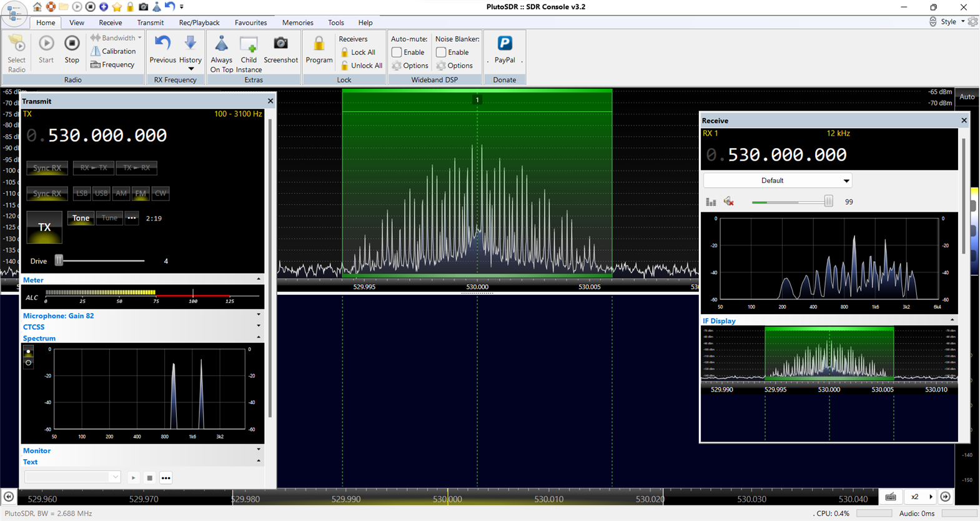Switch to the Memories ribbon tab

(297, 22)
